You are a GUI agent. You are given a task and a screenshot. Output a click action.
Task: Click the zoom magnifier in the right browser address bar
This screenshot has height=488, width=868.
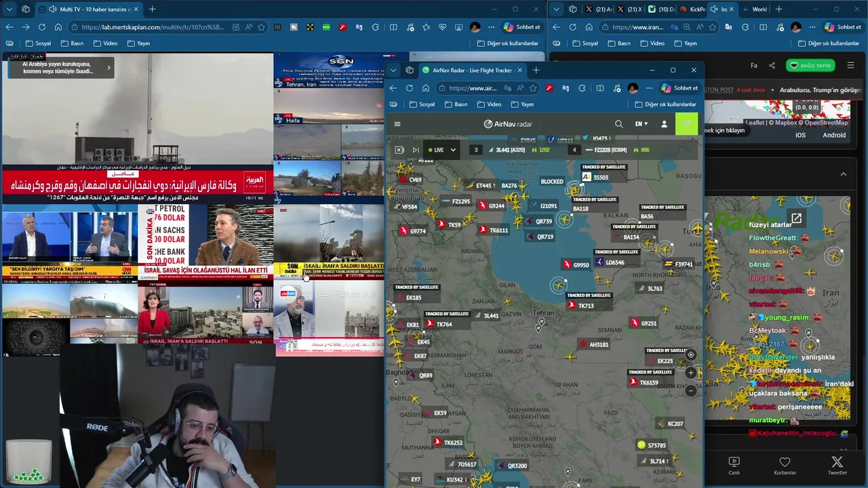point(686,27)
